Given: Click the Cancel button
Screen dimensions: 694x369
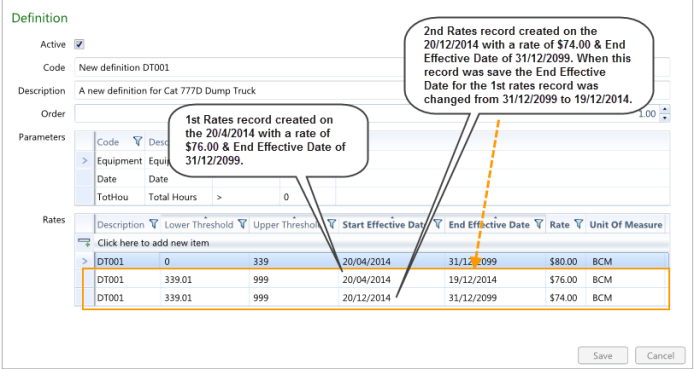Looking at the screenshot, I should [660, 356].
